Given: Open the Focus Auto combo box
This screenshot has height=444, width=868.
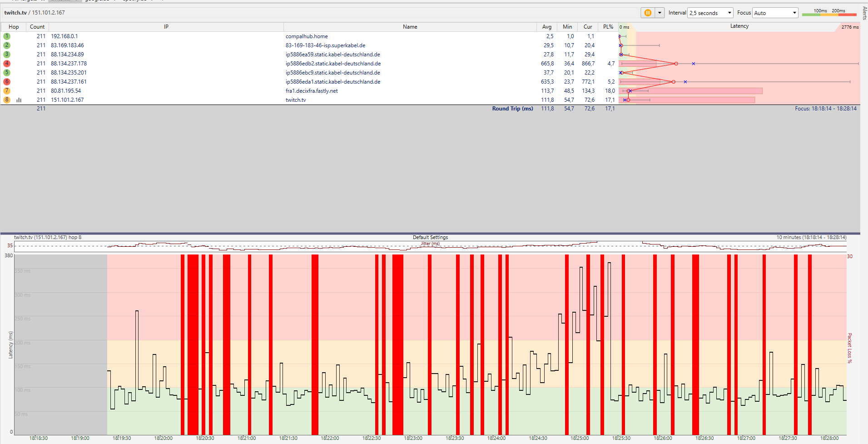Looking at the screenshot, I should tap(775, 13).
